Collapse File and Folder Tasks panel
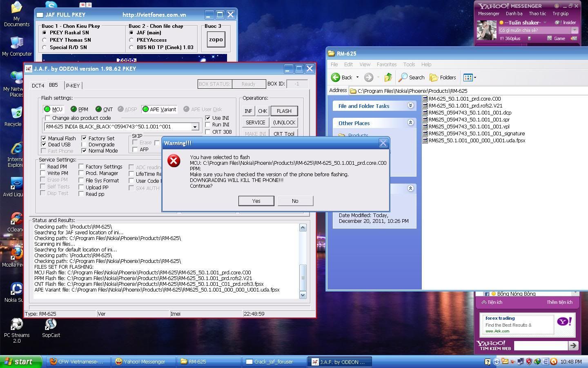 click(x=410, y=105)
